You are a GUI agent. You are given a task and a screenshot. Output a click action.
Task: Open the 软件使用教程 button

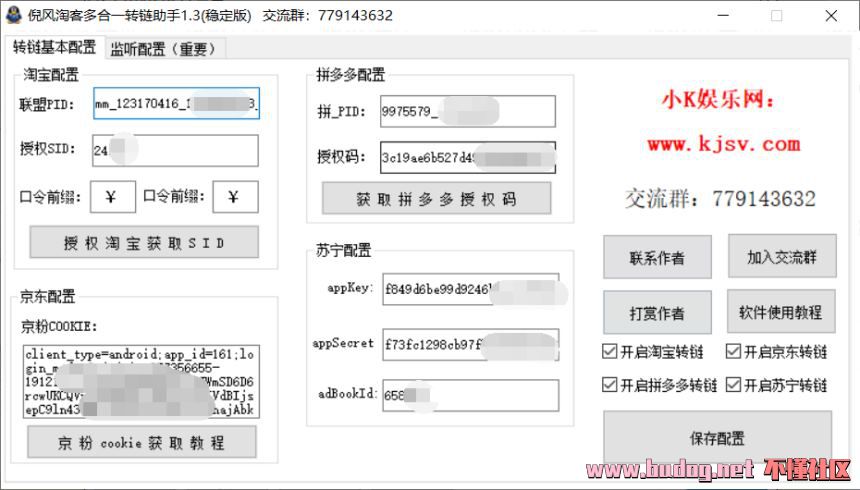pos(781,312)
